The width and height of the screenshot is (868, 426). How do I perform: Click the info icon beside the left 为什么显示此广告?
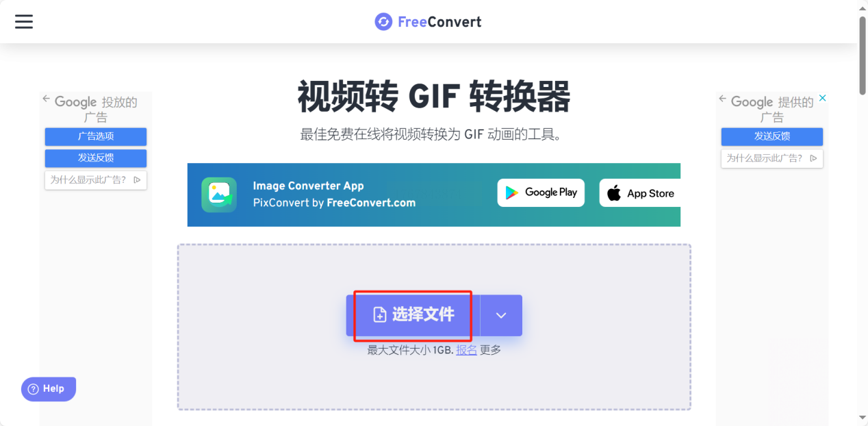coord(138,180)
